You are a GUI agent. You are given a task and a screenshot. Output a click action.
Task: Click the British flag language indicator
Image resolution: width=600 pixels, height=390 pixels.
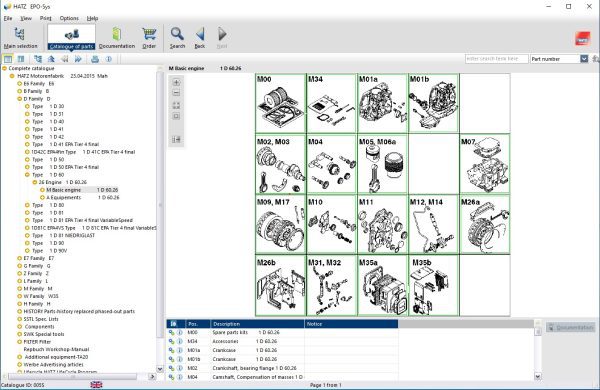(96, 385)
